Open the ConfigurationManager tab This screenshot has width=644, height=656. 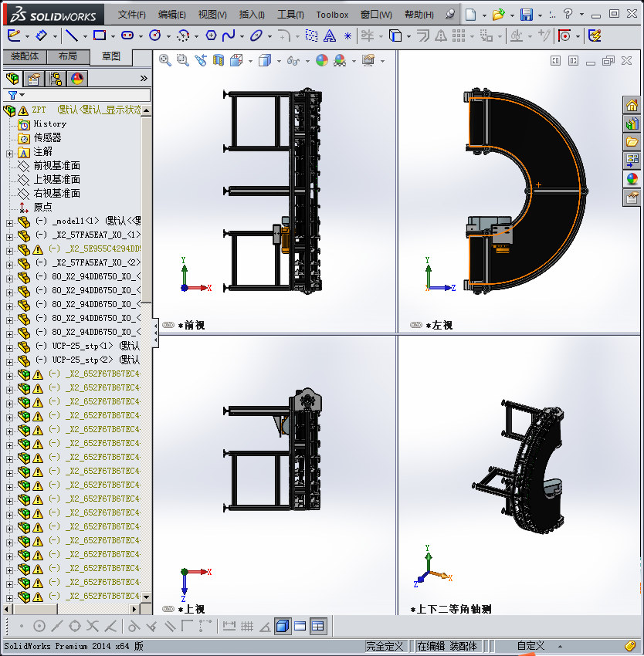pyautogui.click(x=56, y=78)
